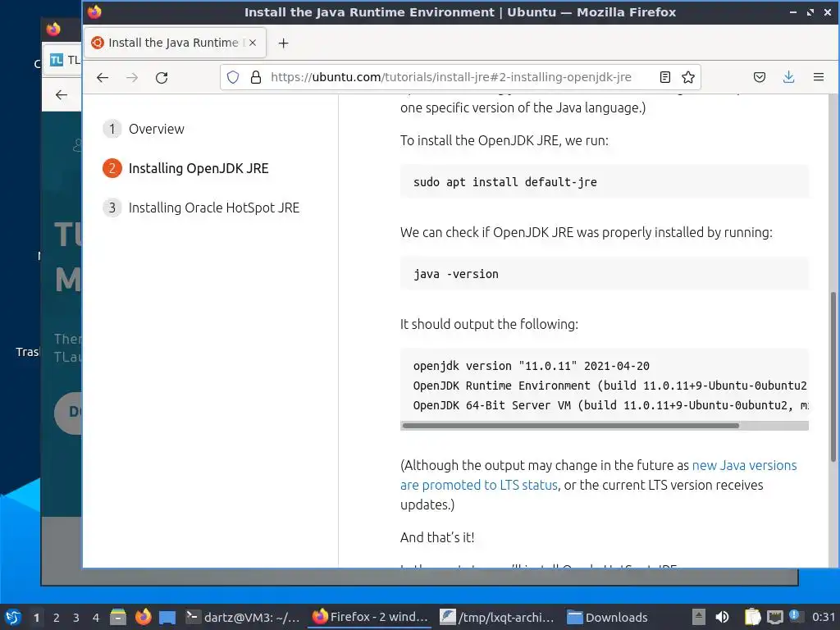Switch to virtual desktop 3
The height and width of the screenshot is (630, 840).
(76, 618)
